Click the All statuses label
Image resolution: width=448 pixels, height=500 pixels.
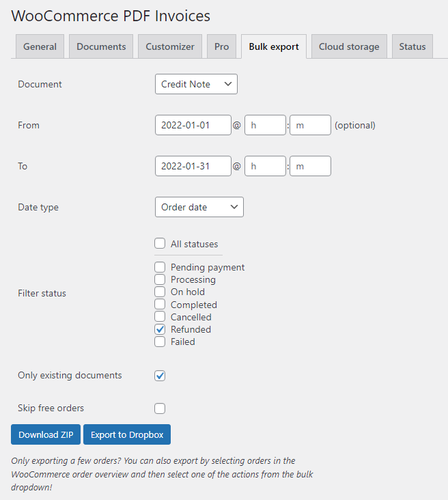(194, 244)
